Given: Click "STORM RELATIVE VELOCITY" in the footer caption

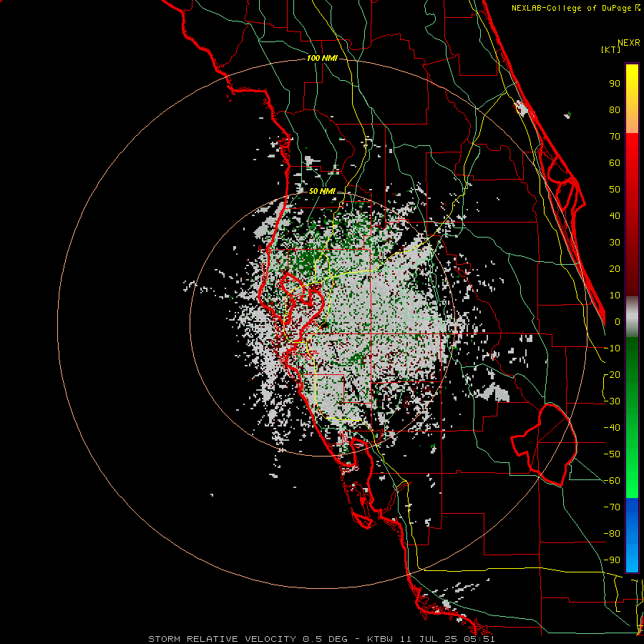Looking at the screenshot, I should 222,639.
